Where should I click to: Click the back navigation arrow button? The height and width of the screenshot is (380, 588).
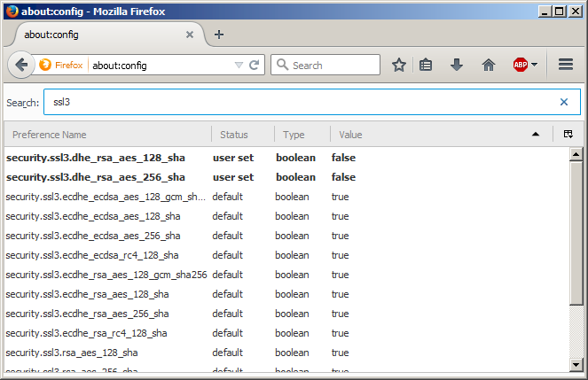20,66
